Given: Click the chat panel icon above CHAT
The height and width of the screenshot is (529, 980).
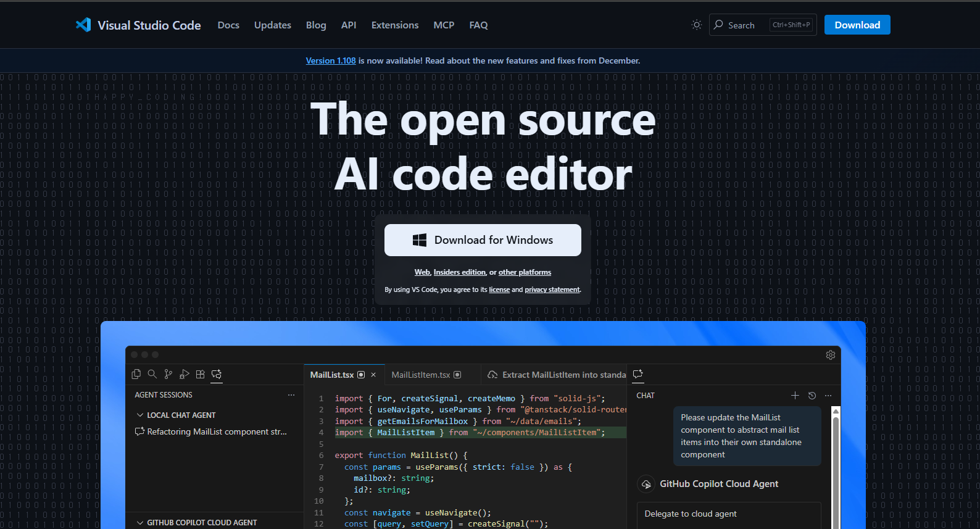Looking at the screenshot, I should tap(638, 374).
